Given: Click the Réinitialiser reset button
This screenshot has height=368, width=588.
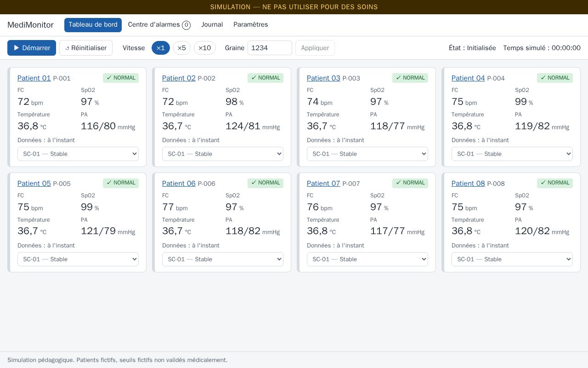Looking at the screenshot, I should point(86,48).
